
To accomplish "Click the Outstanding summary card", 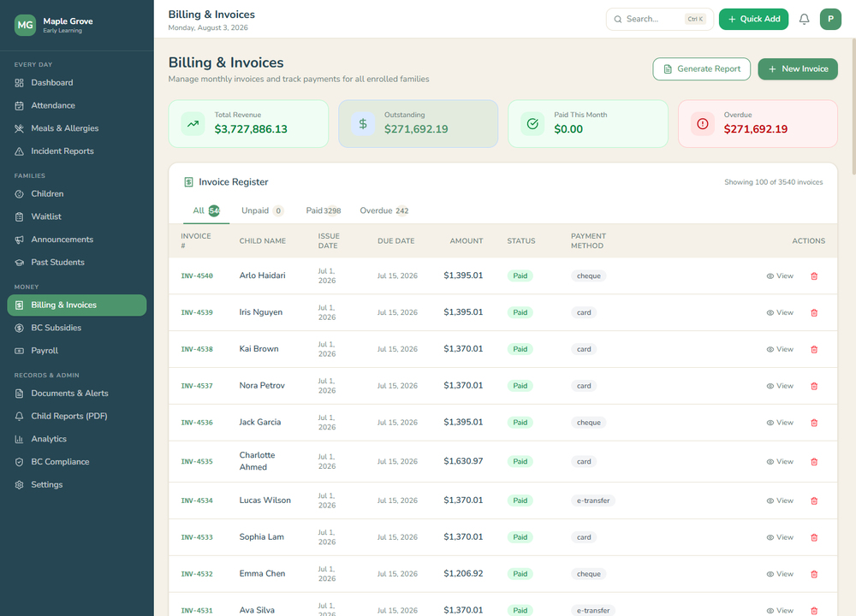I will 419,124.
